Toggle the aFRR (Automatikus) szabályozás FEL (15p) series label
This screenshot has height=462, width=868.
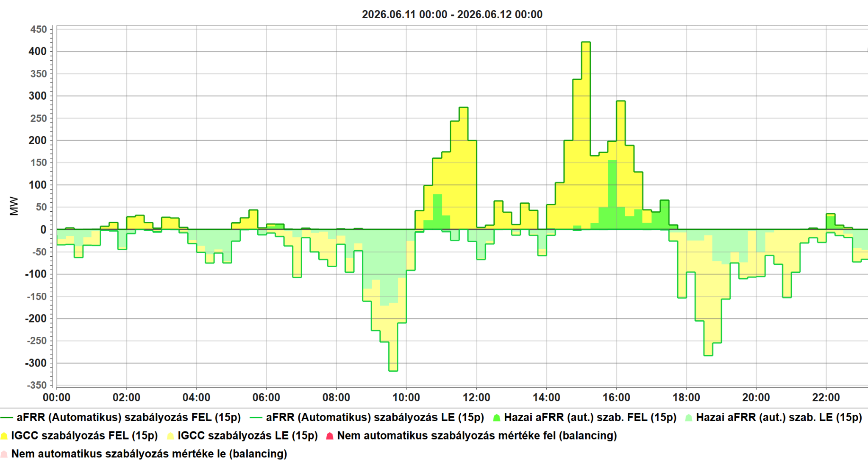[x=129, y=417]
